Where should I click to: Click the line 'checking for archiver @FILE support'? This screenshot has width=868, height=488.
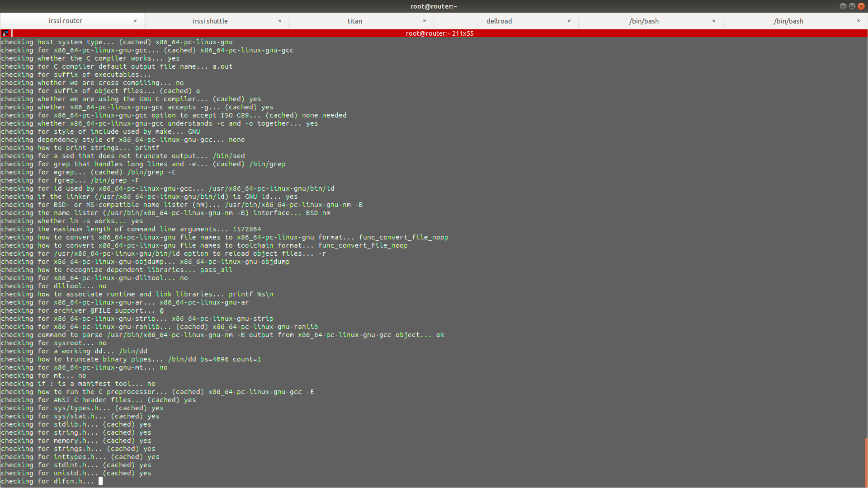[82, 310]
